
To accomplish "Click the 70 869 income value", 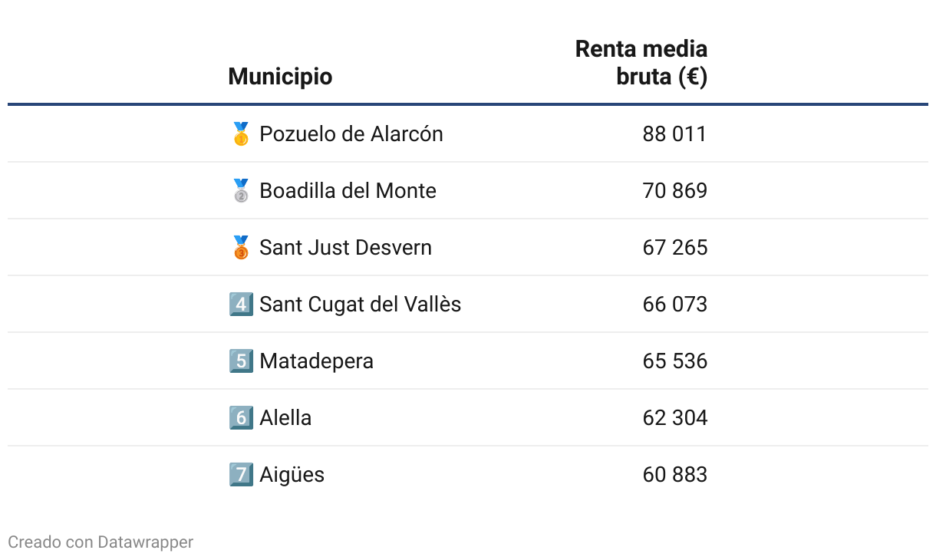I will point(674,191).
